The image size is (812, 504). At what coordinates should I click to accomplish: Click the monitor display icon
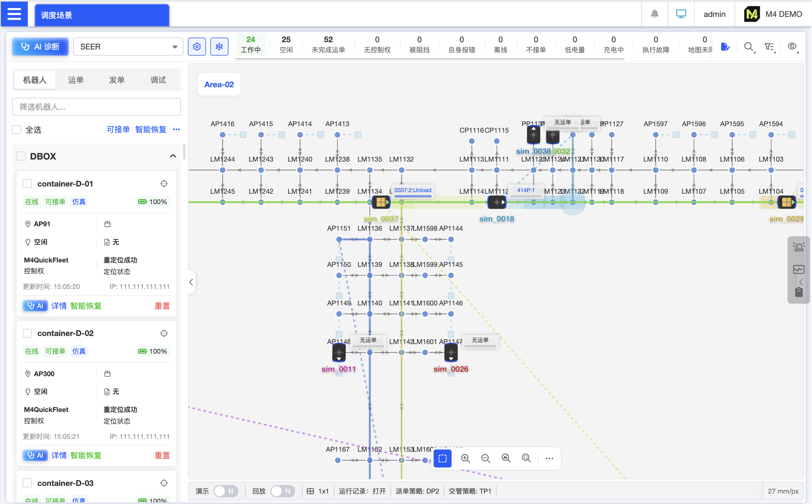point(681,14)
